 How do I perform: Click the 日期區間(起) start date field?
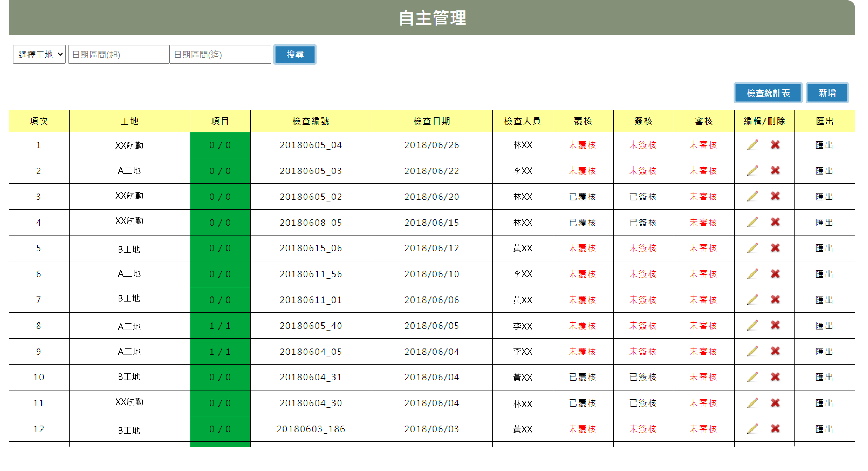click(119, 54)
